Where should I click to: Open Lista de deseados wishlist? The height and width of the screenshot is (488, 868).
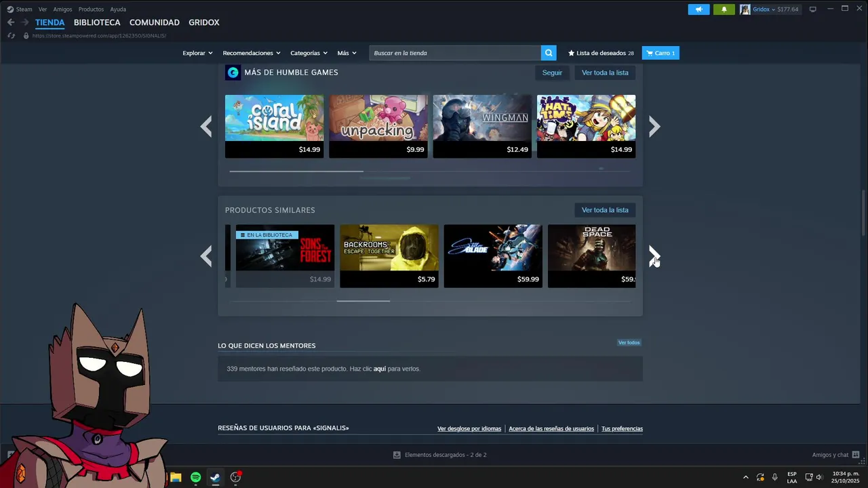click(601, 53)
